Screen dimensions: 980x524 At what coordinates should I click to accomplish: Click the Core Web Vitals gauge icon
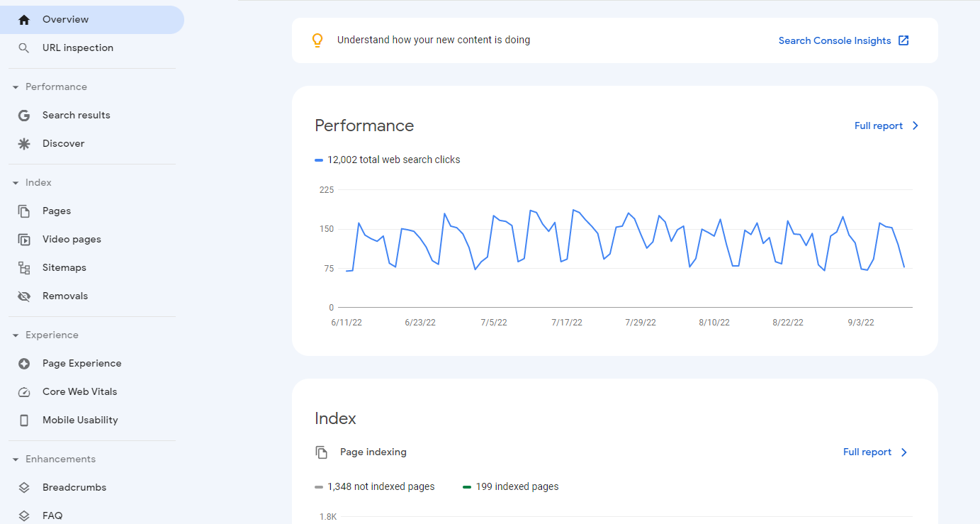tap(24, 392)
